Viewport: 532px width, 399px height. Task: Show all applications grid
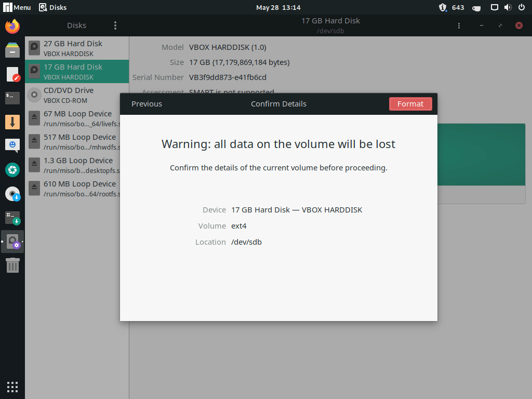[x=12, y=387]
